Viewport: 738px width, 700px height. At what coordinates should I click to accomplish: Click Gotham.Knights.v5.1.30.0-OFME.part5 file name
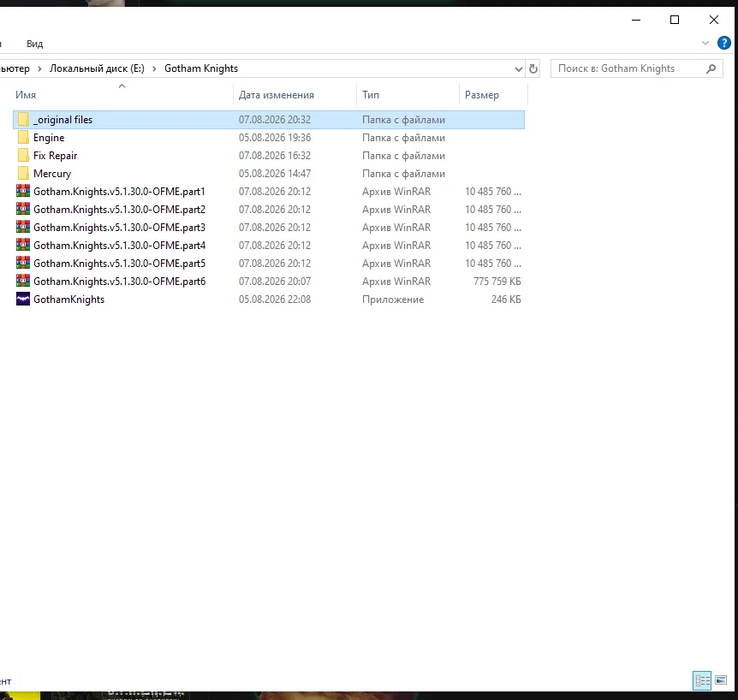pyautogui.click(x=120, y=263)
